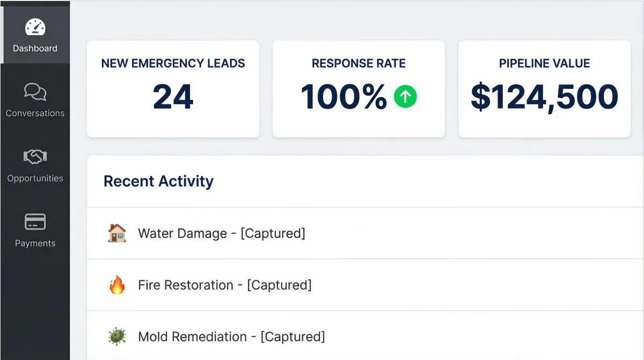Image resolution: width=644 pixels, height=360 pixels.
Task: Navigate to the Opportunities label
Action: (x=35, y=178)
